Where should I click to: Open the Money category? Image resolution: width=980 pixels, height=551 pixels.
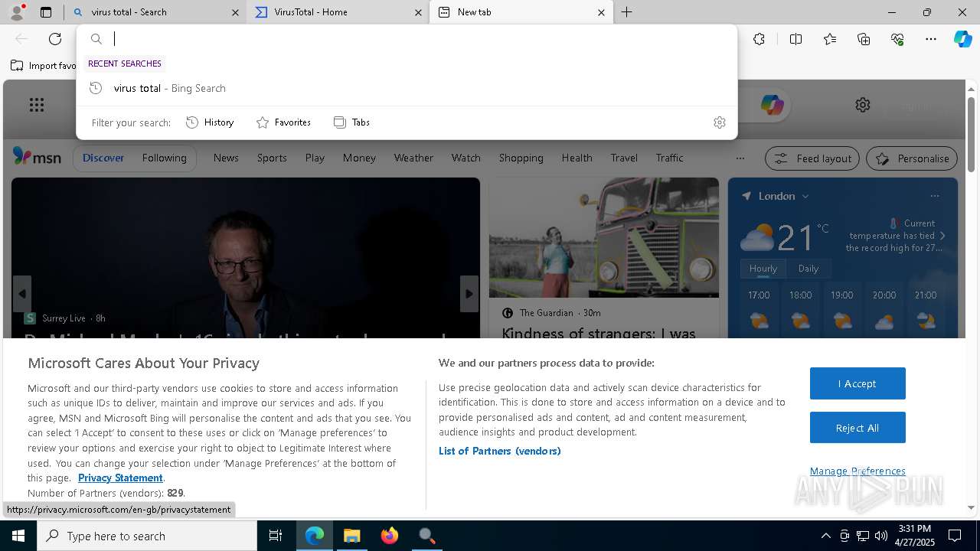click(359, 158)
